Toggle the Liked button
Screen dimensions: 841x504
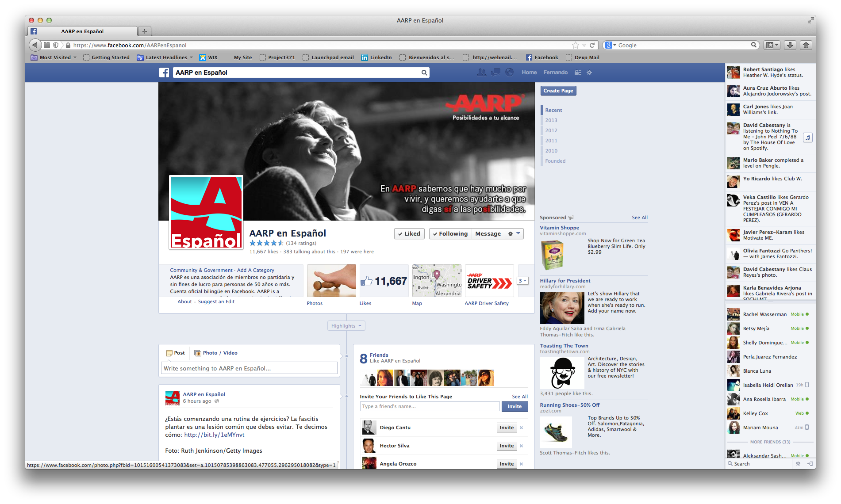click(x=409, y=234)
